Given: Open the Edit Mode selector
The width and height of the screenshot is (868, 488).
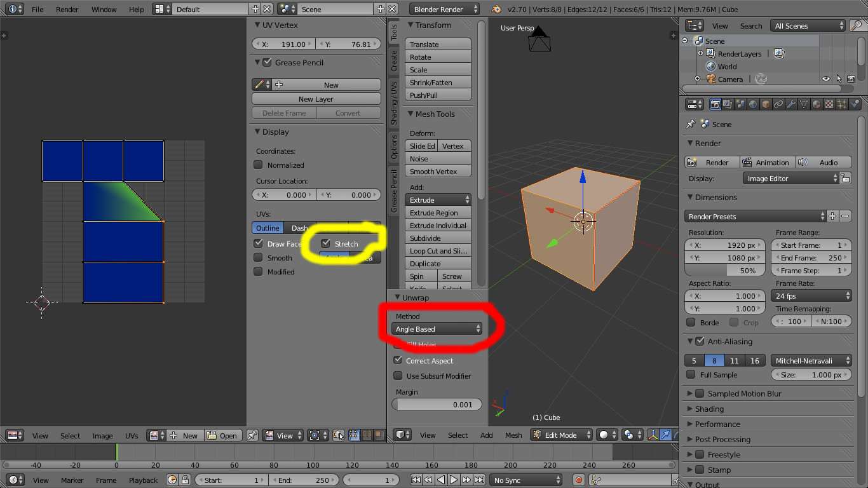Looking at the screenshot, I should point(562,435).
